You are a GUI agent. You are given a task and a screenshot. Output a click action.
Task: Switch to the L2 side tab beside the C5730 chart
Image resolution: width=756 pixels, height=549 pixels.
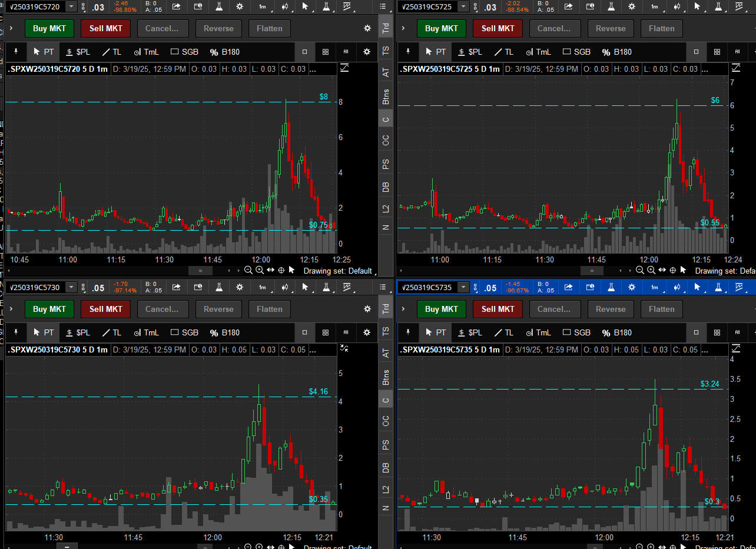386,488
